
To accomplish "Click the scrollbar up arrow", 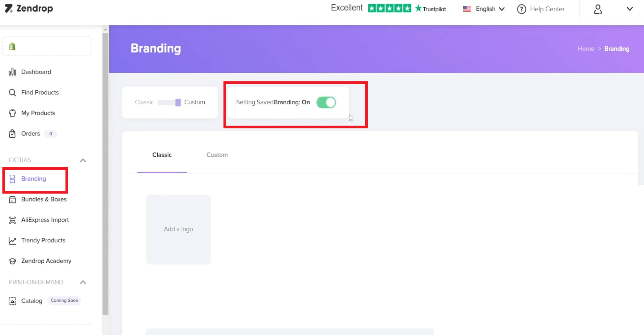I will point(105,30).
